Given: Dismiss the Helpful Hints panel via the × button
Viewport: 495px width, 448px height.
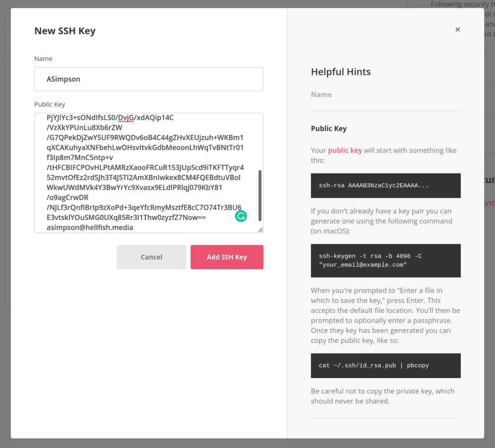Looking at the screenshot, I should [x=457, y=29].
